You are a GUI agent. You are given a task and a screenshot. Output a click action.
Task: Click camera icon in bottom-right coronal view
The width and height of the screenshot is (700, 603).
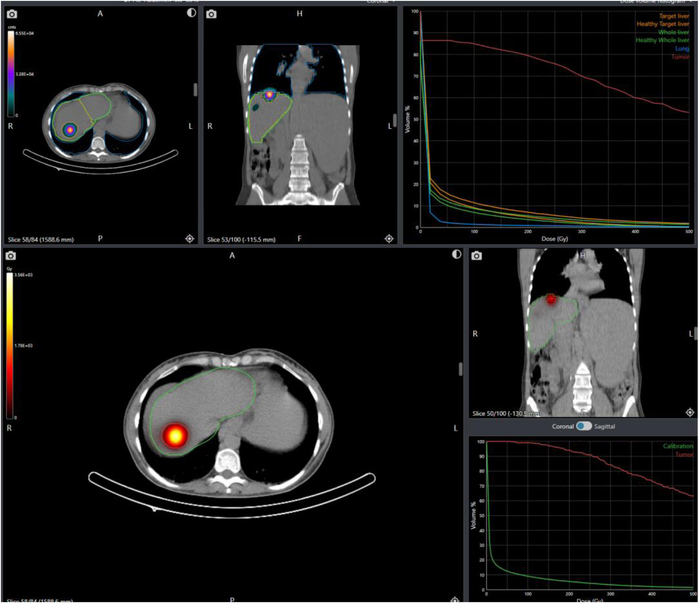tap(476, 256)
